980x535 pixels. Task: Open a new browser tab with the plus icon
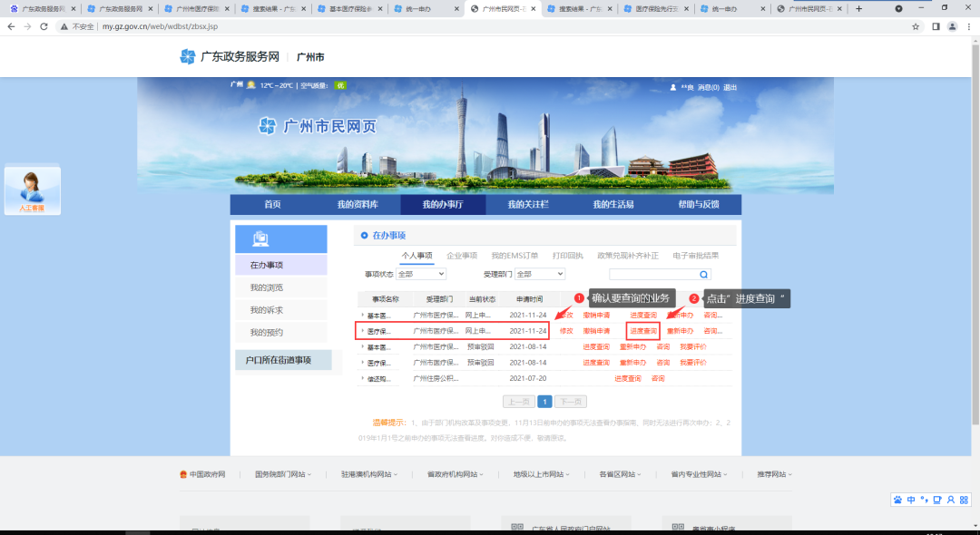pos(858,8)
